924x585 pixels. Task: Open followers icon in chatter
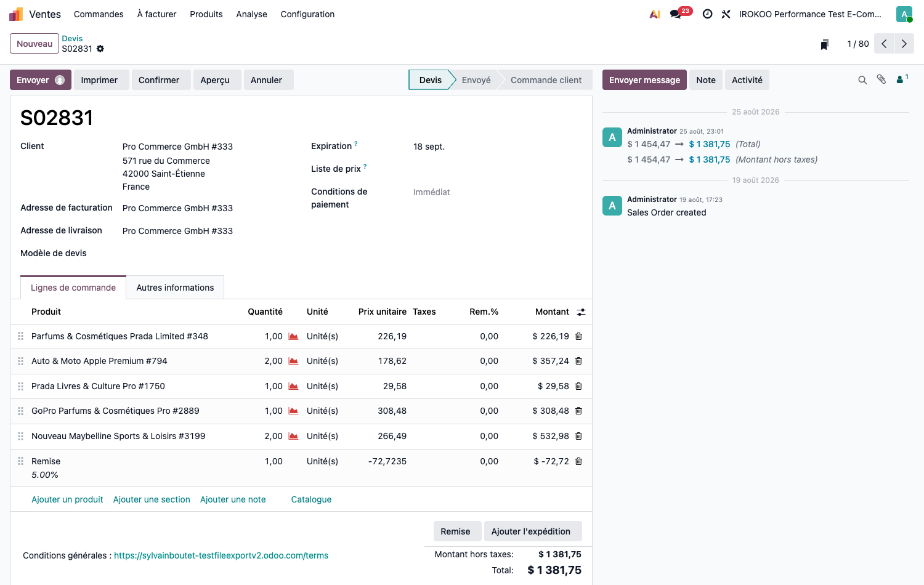coord(902,79)
